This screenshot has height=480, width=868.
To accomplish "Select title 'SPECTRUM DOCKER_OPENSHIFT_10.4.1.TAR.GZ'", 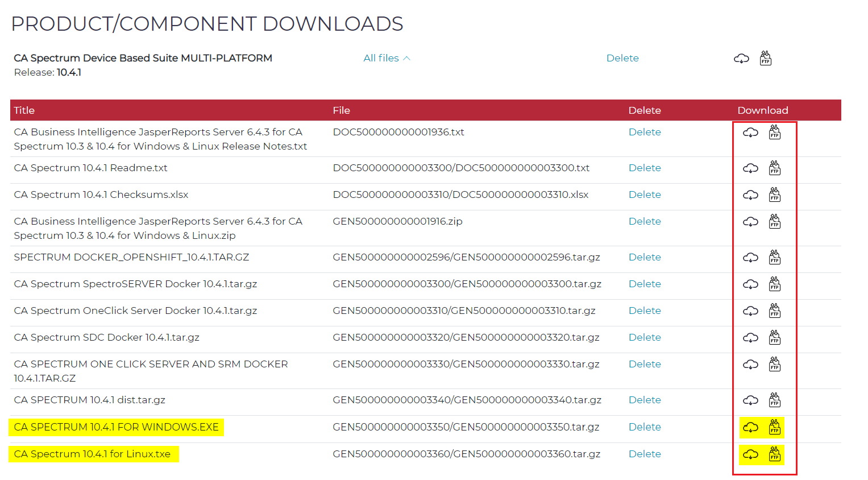I will [x=132, y=257].
